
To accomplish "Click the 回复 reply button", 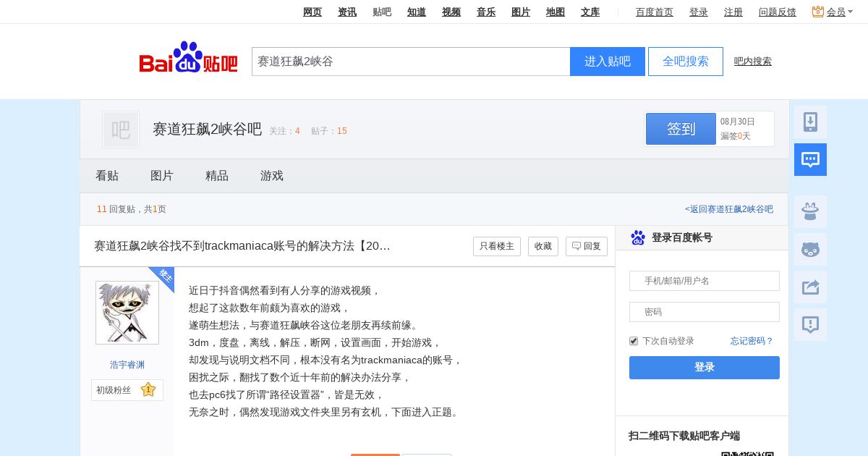I will point(587,246).
